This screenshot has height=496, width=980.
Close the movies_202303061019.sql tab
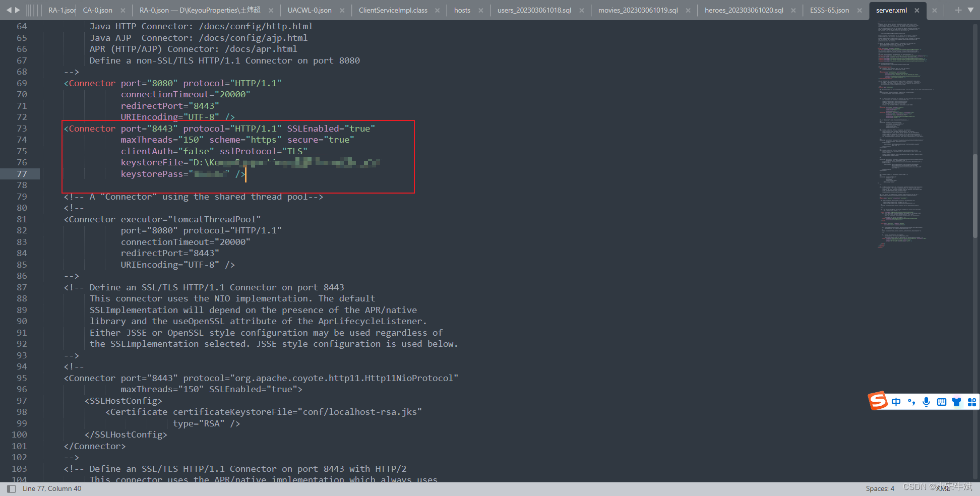[688, 10]
